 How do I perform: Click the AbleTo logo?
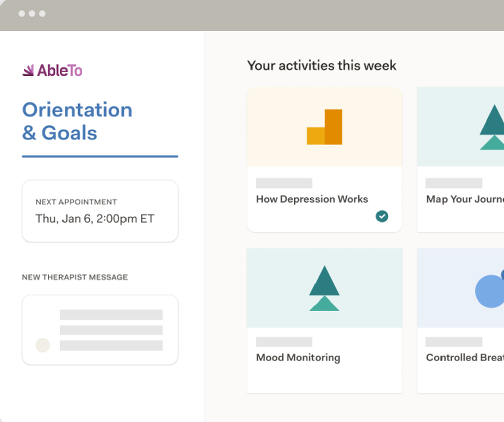click(x=52, y=71)
